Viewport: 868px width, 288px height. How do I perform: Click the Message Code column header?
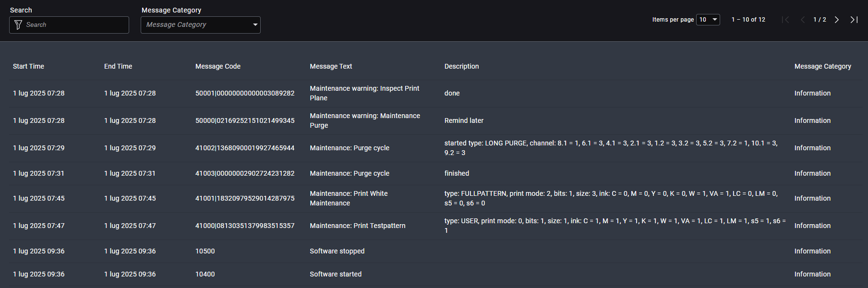[x=218, y=66]
